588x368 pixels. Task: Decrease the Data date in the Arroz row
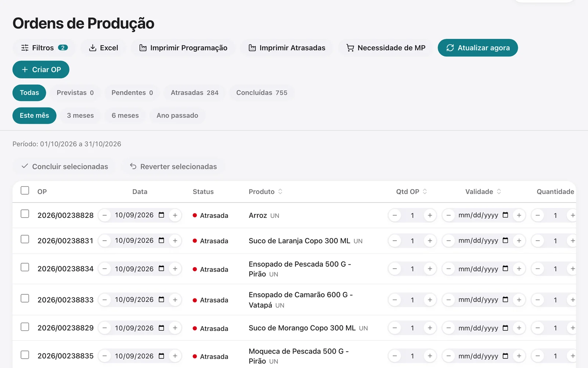tap(105, 215)
